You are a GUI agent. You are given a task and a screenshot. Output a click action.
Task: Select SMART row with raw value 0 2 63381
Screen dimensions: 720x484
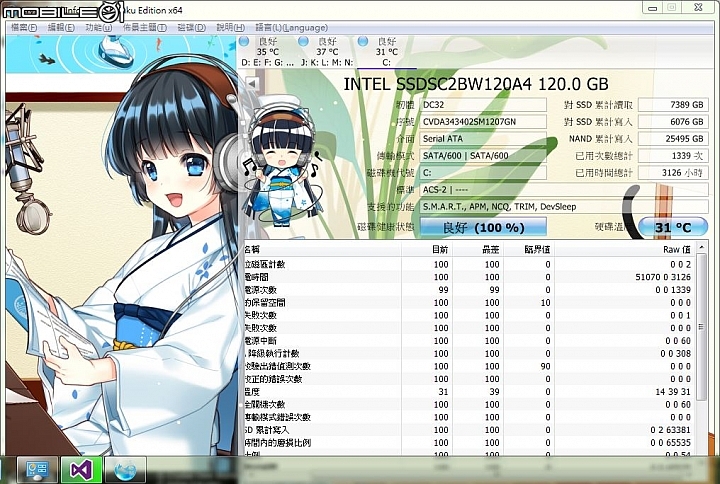pos(469,430)
